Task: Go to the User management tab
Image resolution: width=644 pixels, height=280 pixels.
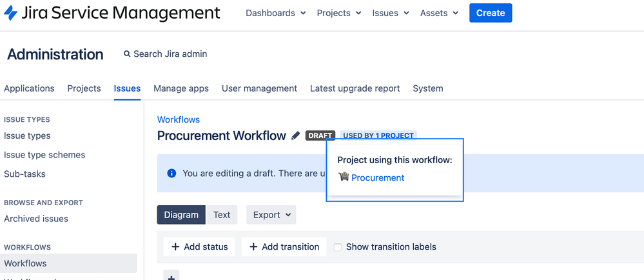Action: coord(259,88)
